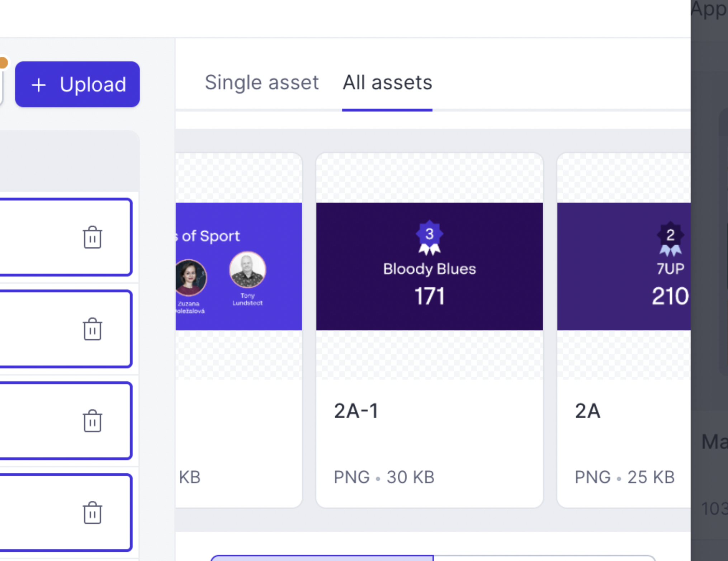This screenshot has height=561, width=728.
Task: Select the All assets tab
Action: coord(387,82)
